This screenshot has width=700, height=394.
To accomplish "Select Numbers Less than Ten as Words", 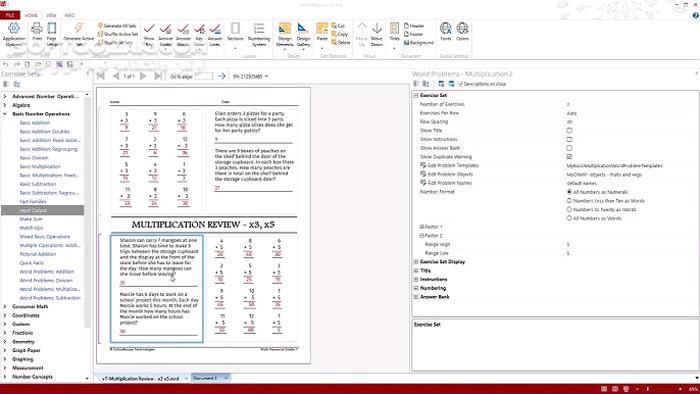I will tap(569, 201).
